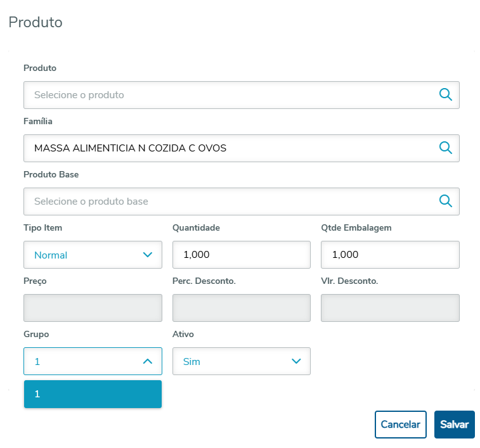Open product base search via magnifier icon

click(x=446, y=202)
